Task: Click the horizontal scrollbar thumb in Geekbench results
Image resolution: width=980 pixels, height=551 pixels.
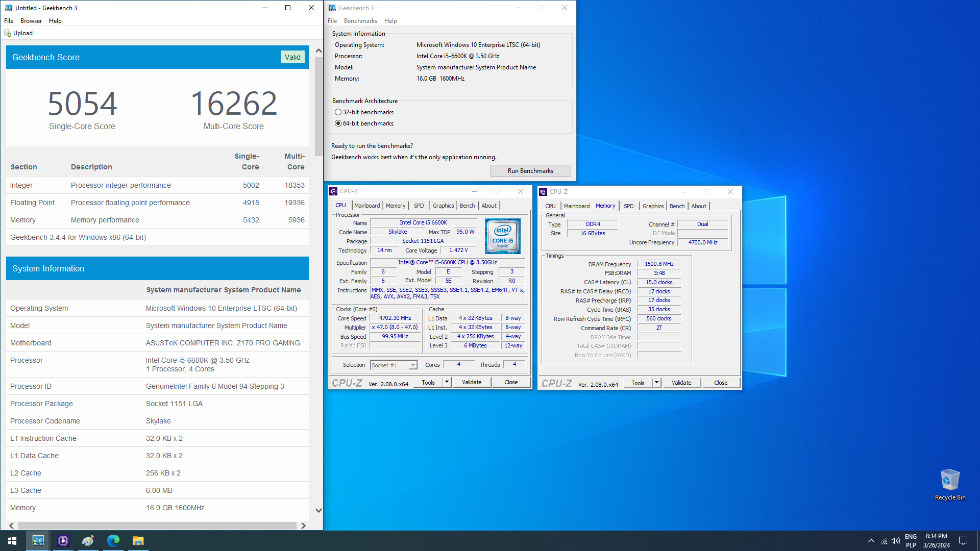Action: pos(157,525)
